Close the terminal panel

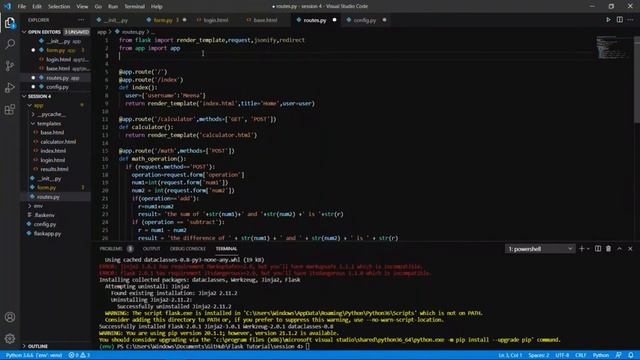630,249
